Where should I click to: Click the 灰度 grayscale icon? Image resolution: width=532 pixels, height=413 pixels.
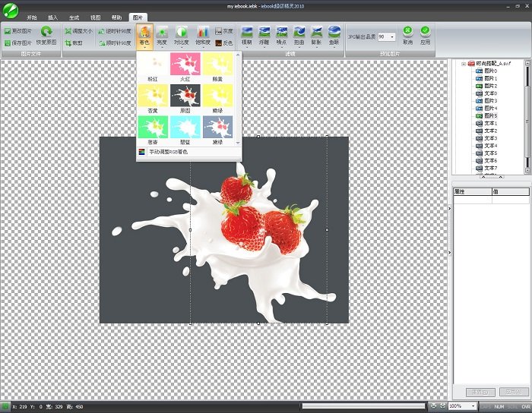click(224, 31)
